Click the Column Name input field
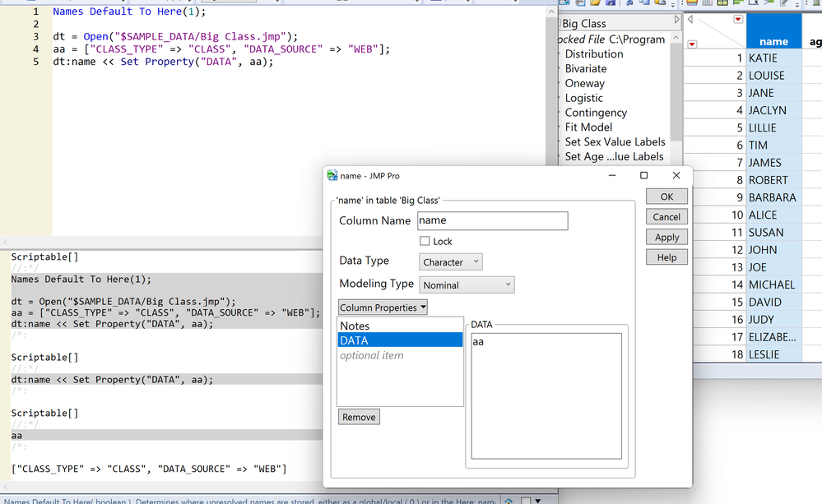 click(493, 220)
